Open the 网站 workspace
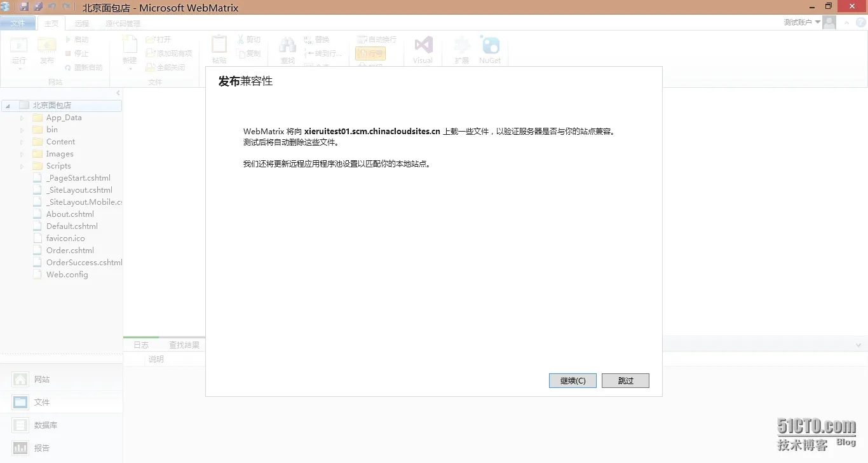This screenshot has width=868, height=463. point(61,380)
